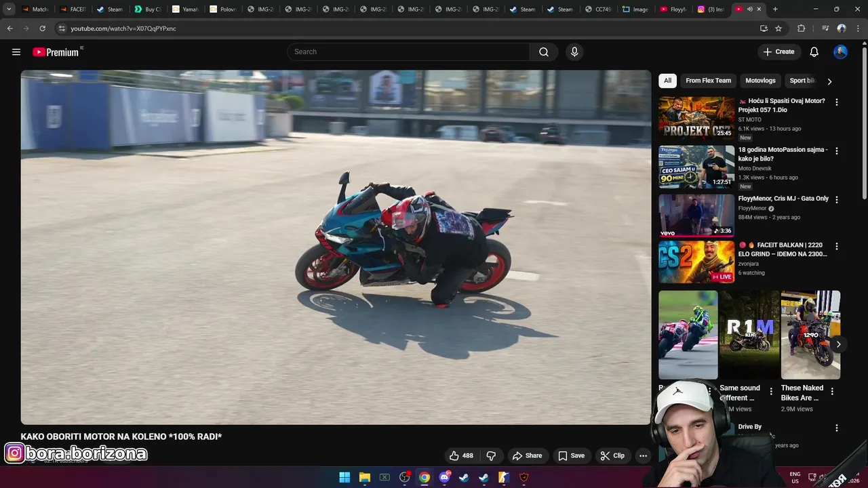Image resolution: width=868 pixels, height=488 pixels.
Task: Open Chrome extensions puzzle icon
Action: coord(801,28)
